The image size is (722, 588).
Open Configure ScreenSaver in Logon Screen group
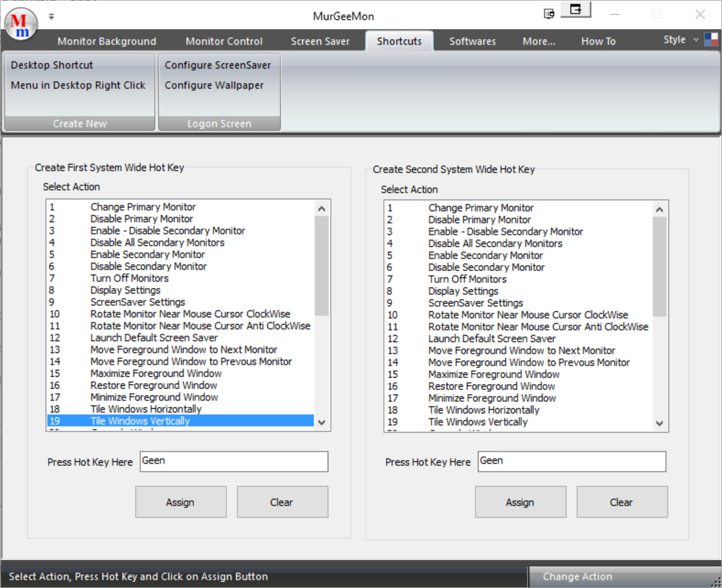point(218,65)
